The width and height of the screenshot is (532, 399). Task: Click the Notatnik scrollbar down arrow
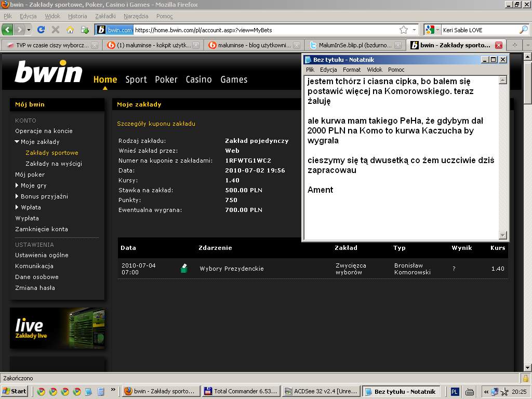pos(502,235)
